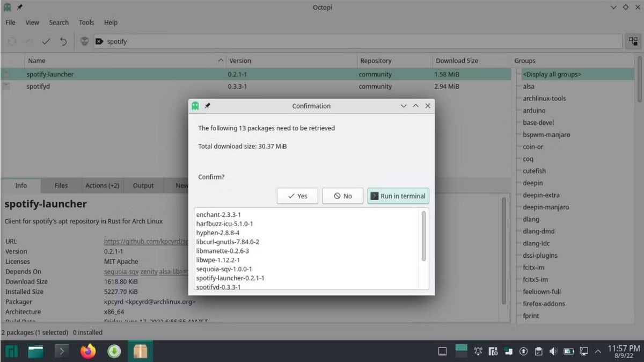Confirm download by clicking Run in terminal

[398, 196]
